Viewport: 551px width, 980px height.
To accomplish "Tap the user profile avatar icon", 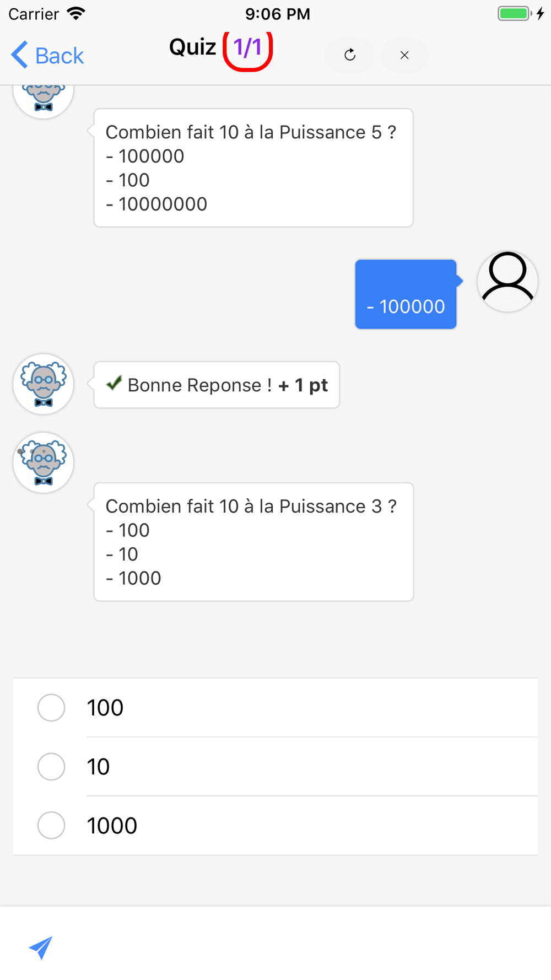I will tap(507, 282).
